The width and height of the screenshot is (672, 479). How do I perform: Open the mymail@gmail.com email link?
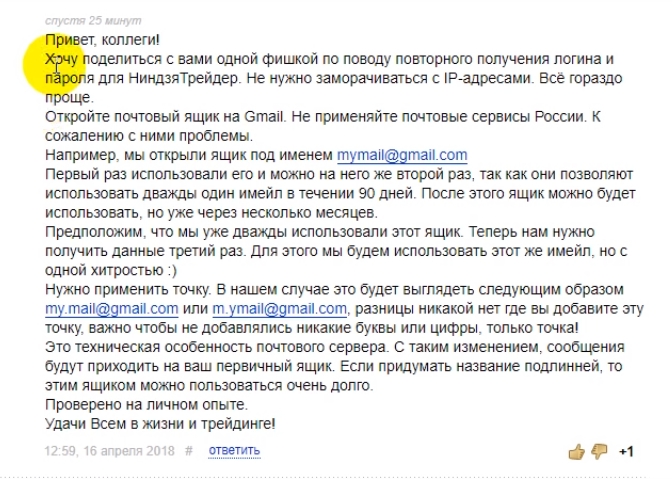(402, 155)
